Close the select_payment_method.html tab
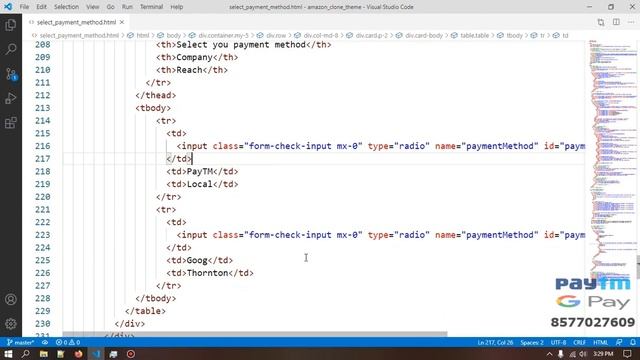The image size is (640, 360). [122, 22]
